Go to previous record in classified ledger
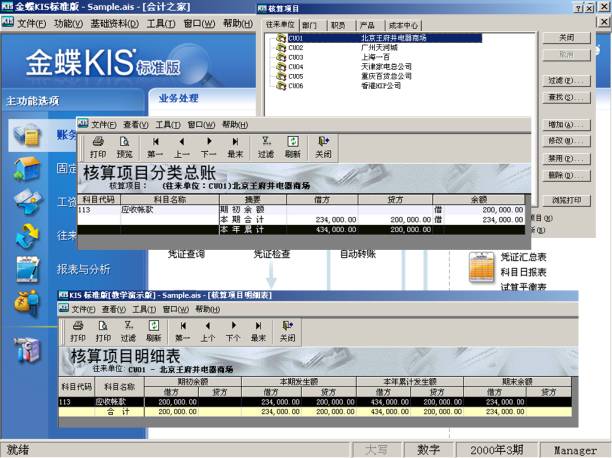 point(181,148)
